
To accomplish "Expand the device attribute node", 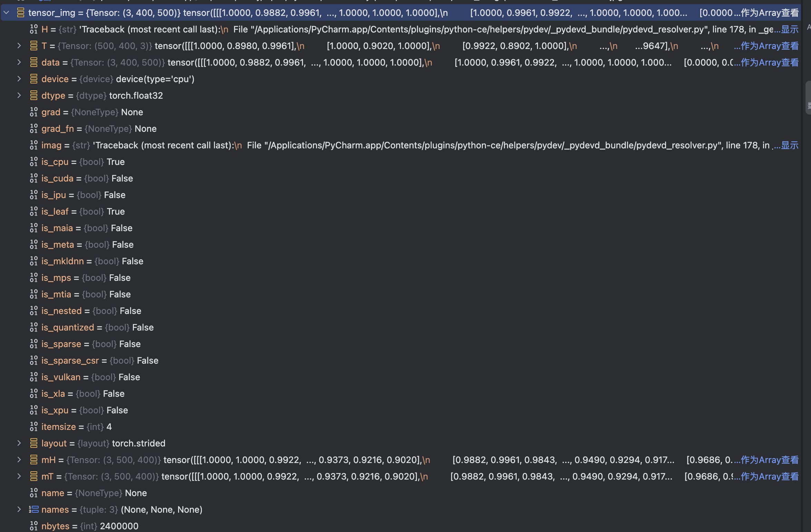I will coord(19,79).
